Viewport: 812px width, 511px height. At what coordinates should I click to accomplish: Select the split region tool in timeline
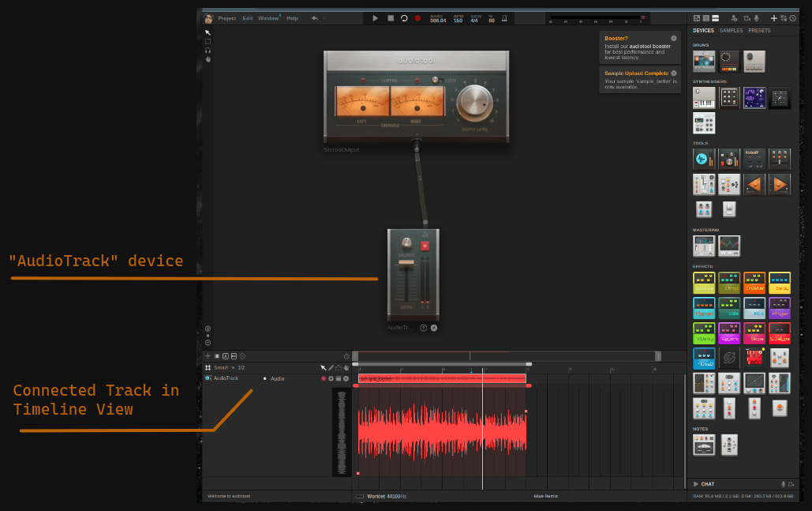point(339,367)
